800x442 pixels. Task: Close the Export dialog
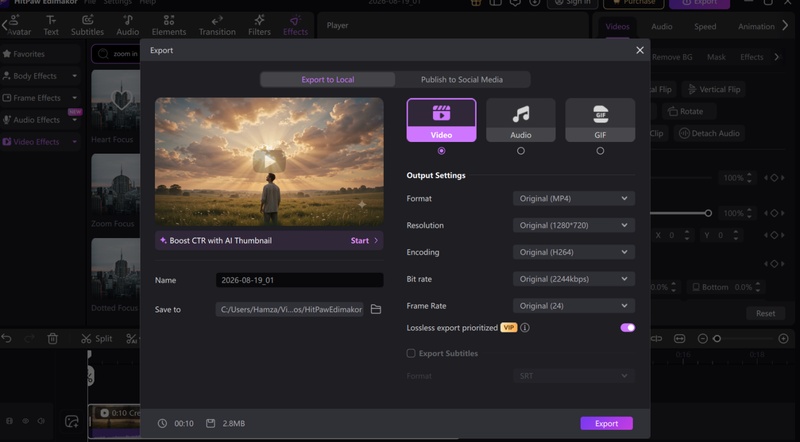tap(640, 50)
